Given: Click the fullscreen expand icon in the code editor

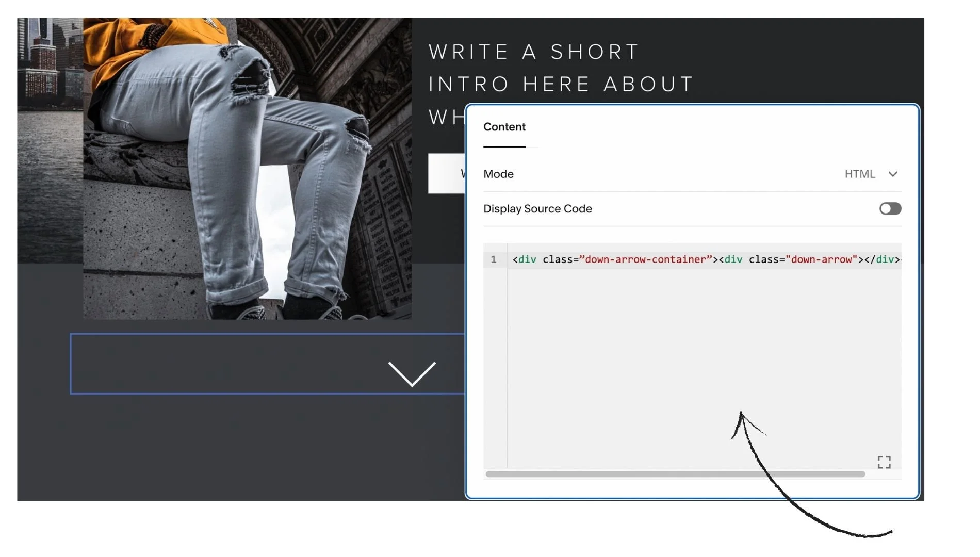Looking at the screenshot, I should pos(884,462).
